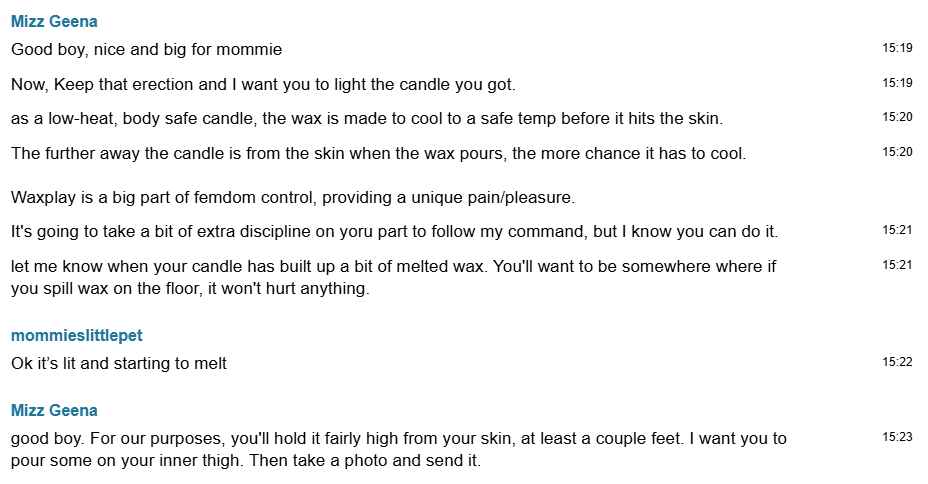Click the 15:20 timestamp next to the low-heat candle message
Screen dimensions: 928x484
[x=897, y=117]
